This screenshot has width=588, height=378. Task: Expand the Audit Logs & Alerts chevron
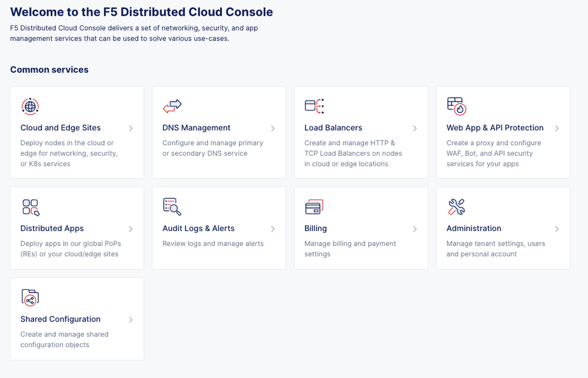273,229
